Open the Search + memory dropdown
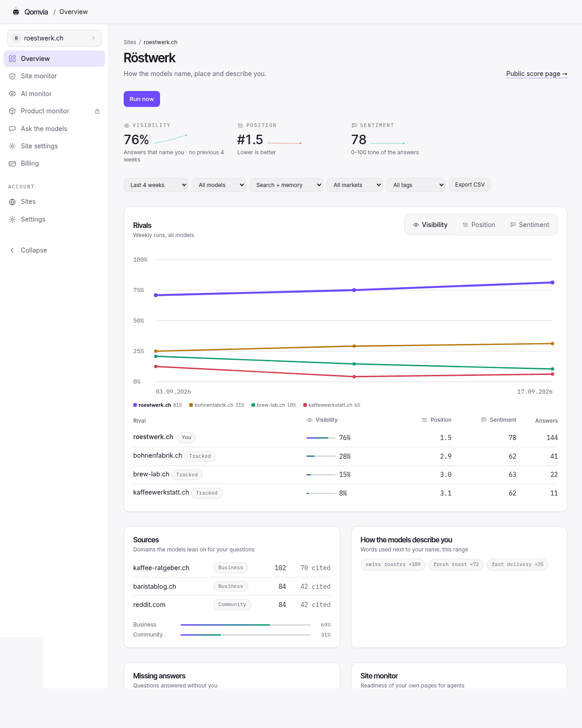Viewport: 582px width, 728px height. coord(286,185)
